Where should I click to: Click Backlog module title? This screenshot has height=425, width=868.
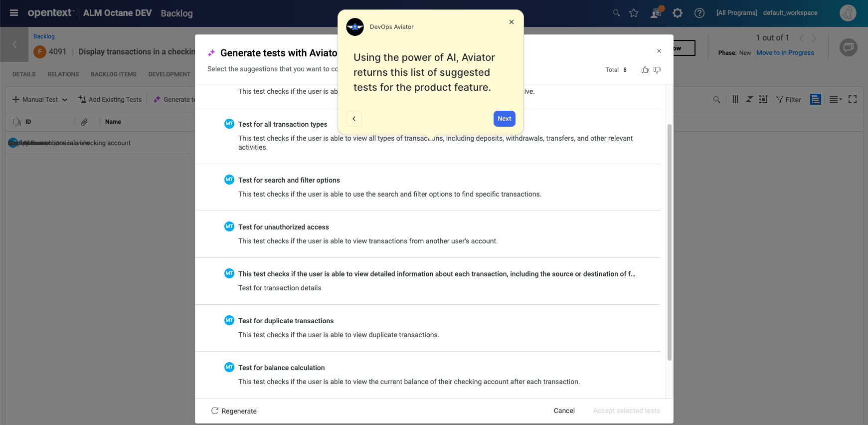(176, 13)
